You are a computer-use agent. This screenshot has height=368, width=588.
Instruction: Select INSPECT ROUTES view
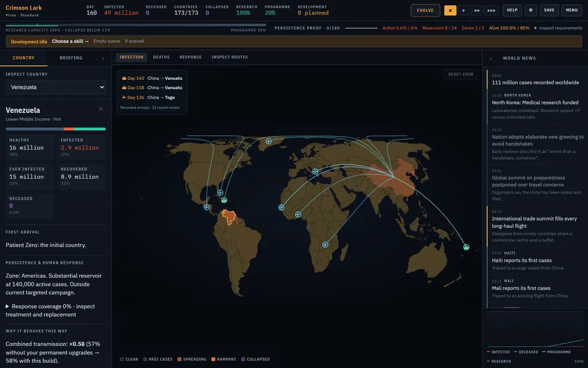[x=230, y=57]
